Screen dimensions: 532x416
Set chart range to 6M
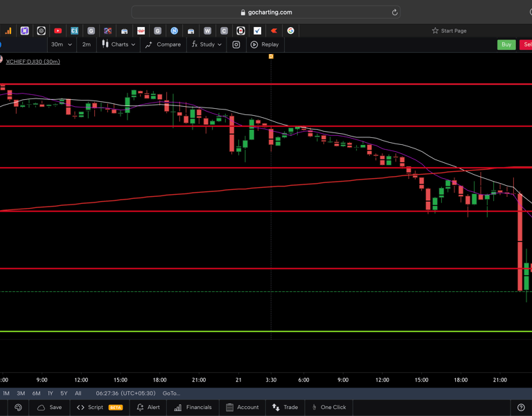[36, 393]
